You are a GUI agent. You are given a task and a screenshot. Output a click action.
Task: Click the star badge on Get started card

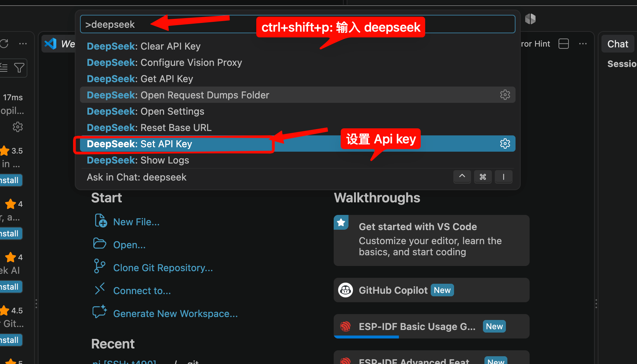tap(341, 222)
